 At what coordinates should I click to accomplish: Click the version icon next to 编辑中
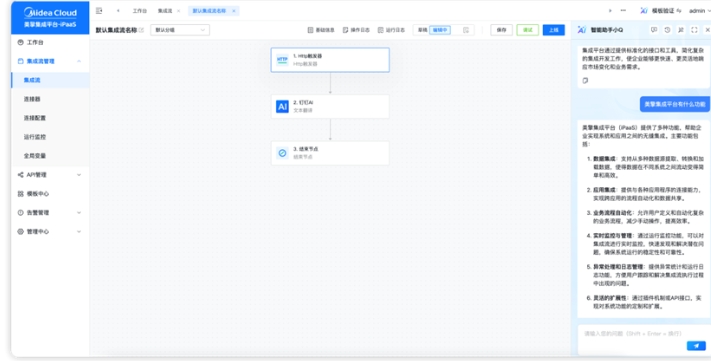click(x=466, y=30)
